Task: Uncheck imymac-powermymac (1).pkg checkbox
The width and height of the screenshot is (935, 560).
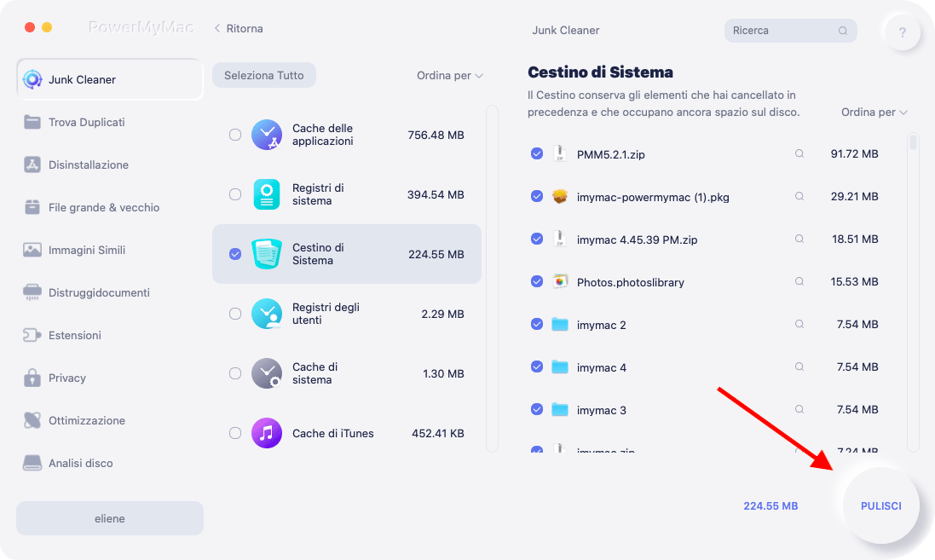Action: pos(537,196)
